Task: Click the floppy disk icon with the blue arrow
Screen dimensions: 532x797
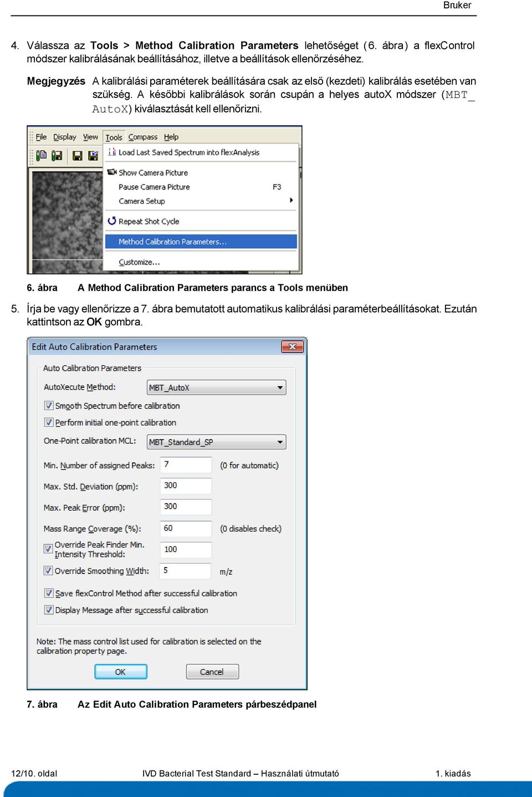Action: tap(93, 156)
